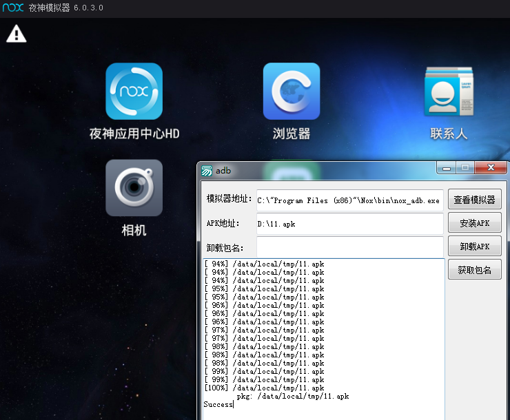Click the empty 卸载包名 input field
Viewport: 510px width, 420px height.
pyautogui.click(x=349, y=247)
